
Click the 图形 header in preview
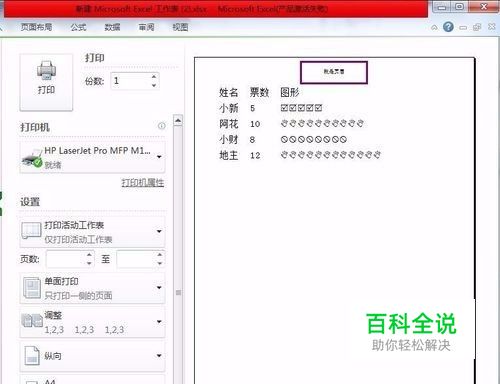pyautogui.click(x=290, y=92)
